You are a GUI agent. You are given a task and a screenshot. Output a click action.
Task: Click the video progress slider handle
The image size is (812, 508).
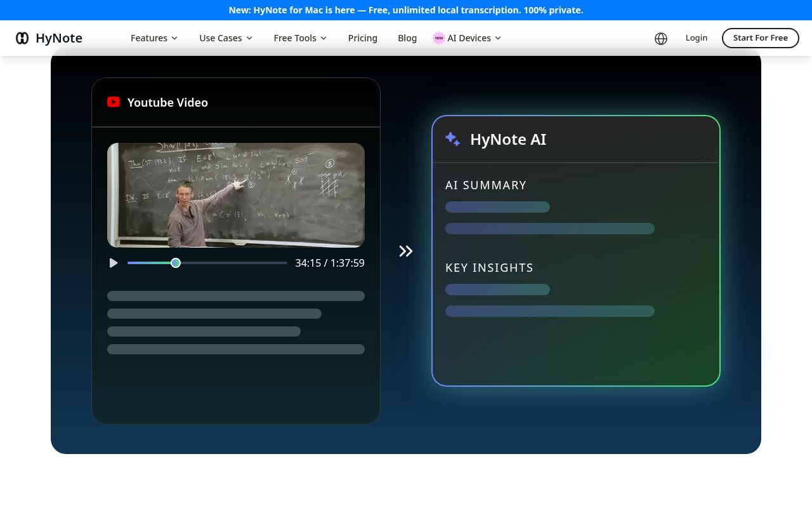coord(176,263)
